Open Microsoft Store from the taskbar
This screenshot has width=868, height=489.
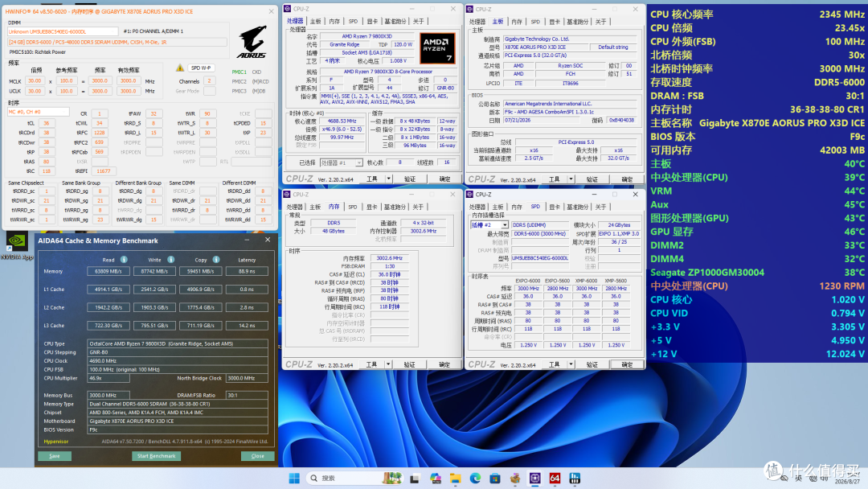click(x=495, y=478)
